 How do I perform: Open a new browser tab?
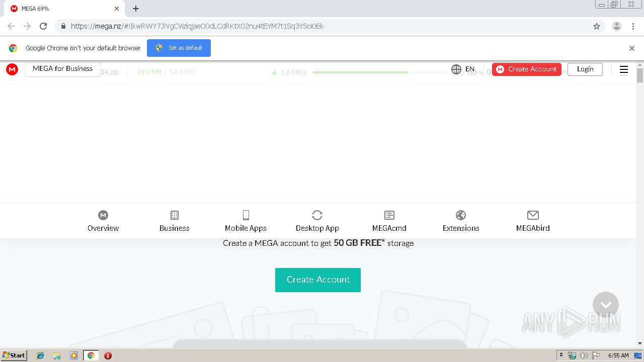(136, 9)
